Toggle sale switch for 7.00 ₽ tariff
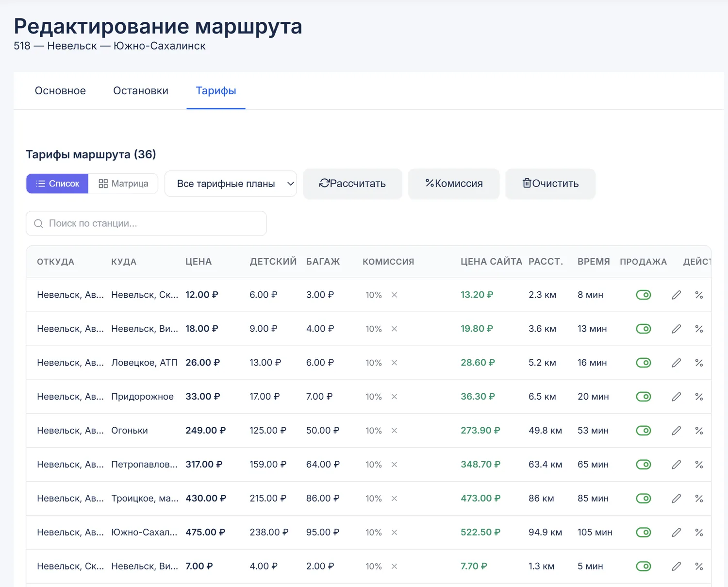The height and width of the screenshot is (587, 728). coord(644,566)
